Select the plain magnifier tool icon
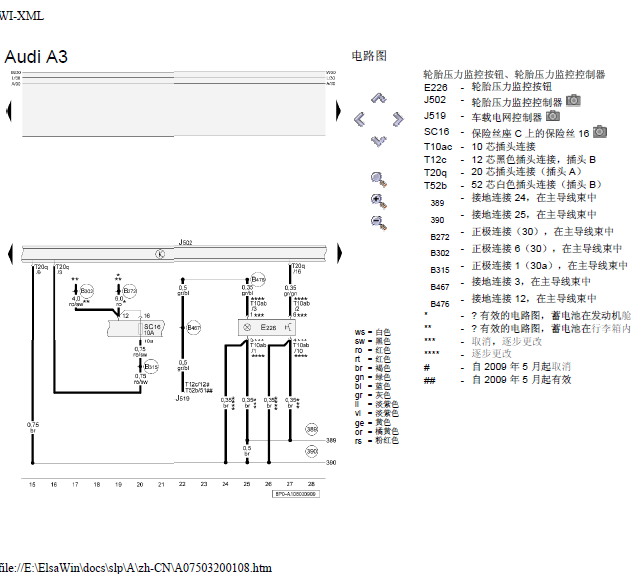The width and height of the screenshot is (631, 574). click(x=378, y=179)
